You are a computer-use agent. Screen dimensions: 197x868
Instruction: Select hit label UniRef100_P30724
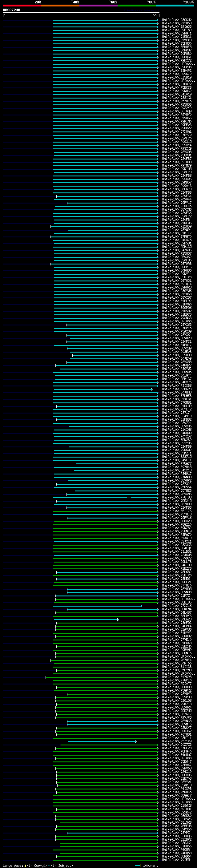click(177, 423)
